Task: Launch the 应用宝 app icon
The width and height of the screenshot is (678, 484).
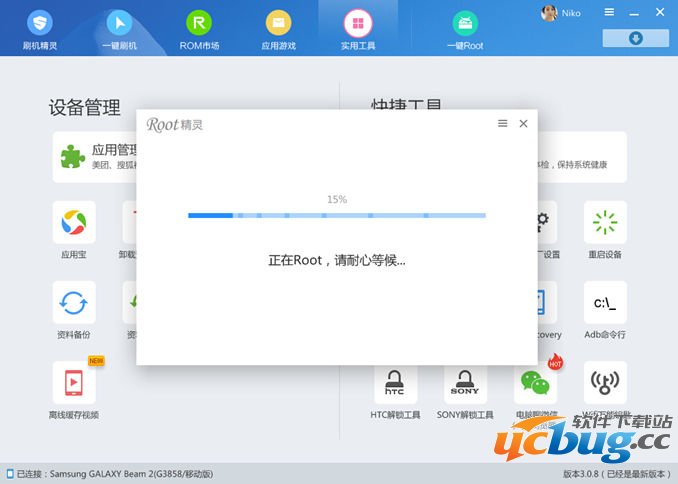Action: click(74, 230)
